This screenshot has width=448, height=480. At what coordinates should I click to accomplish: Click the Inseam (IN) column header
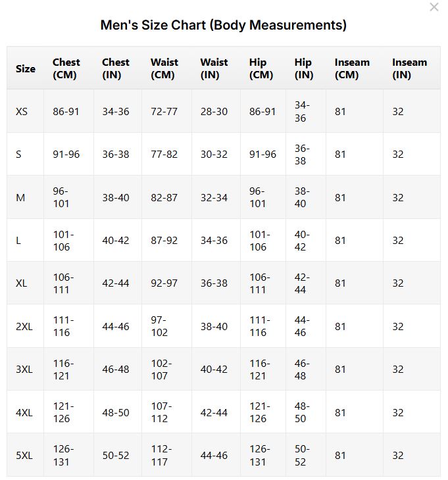point(409,68)
